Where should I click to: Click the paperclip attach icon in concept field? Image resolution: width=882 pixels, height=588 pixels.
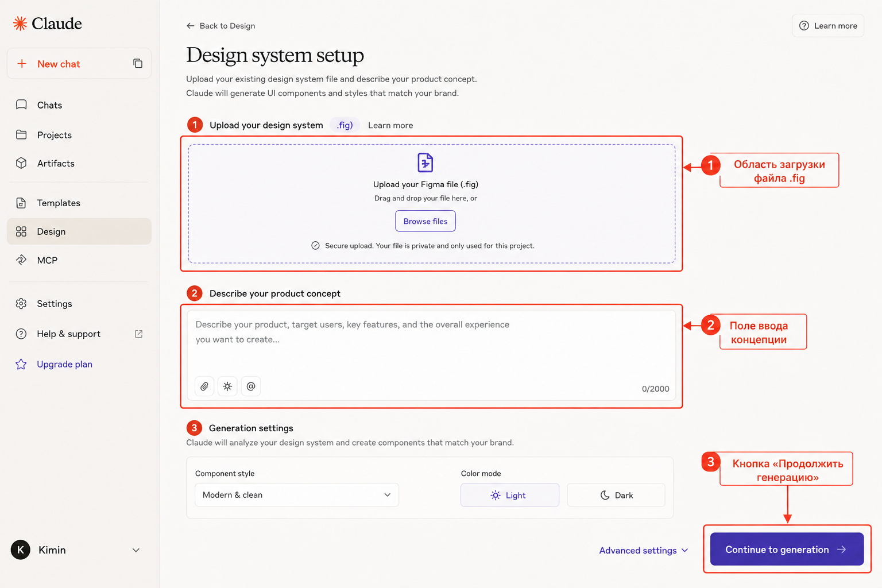(204, 386)
